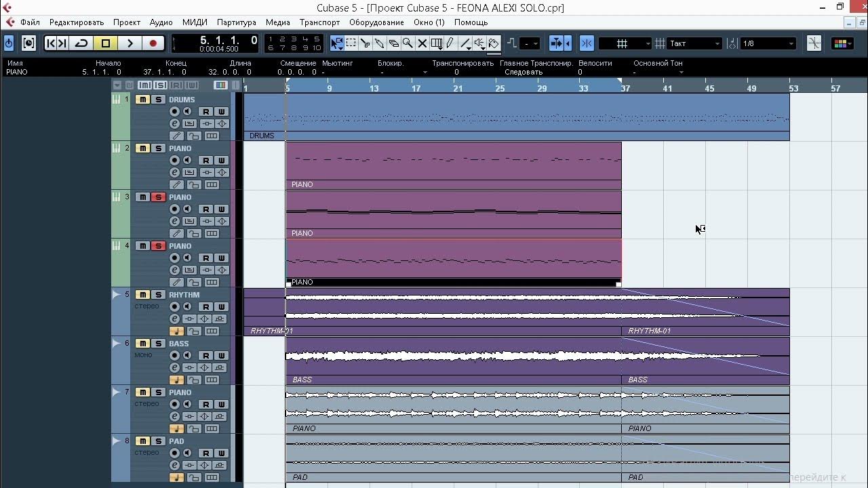This screenshot has height=488, width=868.
Task: Expand the RHYTHM track automation arrow
Action: click(115, 294)
